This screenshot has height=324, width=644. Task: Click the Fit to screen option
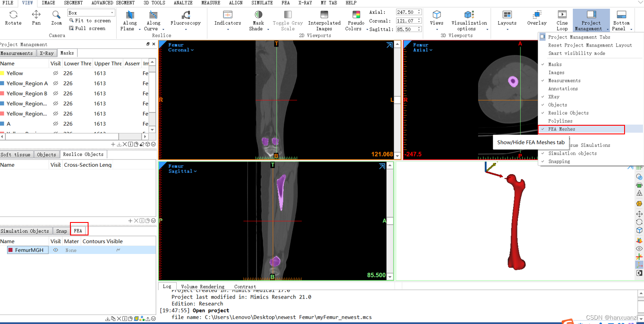tap(90, 21)
